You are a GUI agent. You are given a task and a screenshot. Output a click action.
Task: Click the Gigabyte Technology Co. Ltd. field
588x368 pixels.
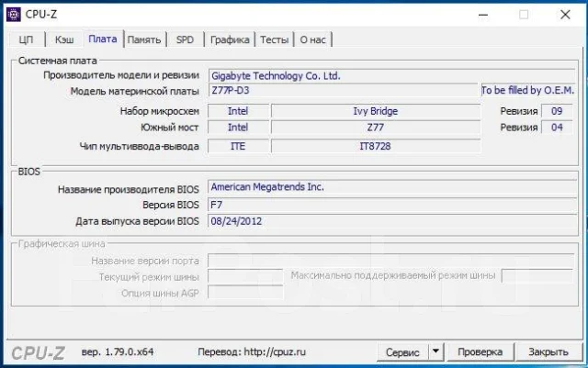392,75
